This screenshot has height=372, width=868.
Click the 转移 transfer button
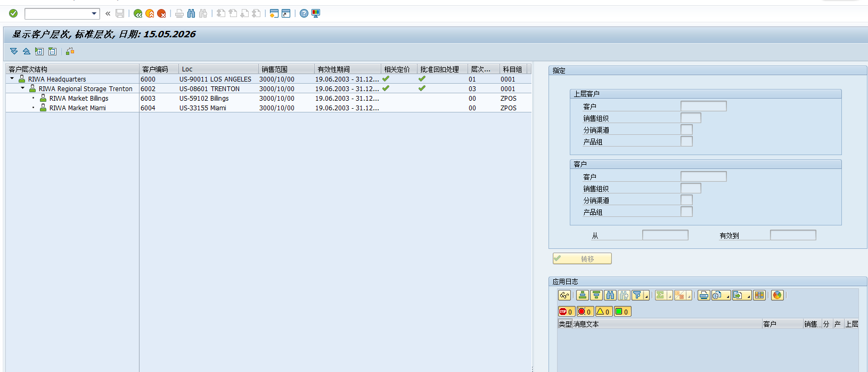[x=582, y=258]
